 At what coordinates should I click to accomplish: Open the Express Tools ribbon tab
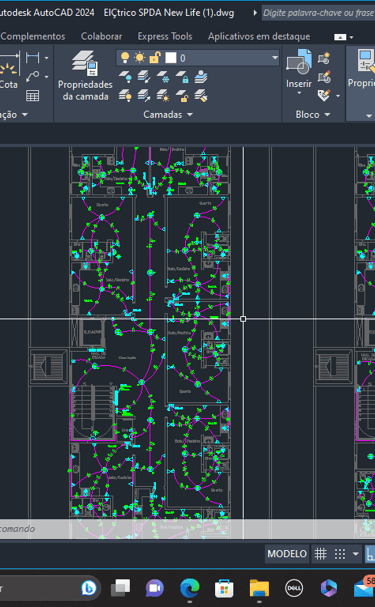165,36
